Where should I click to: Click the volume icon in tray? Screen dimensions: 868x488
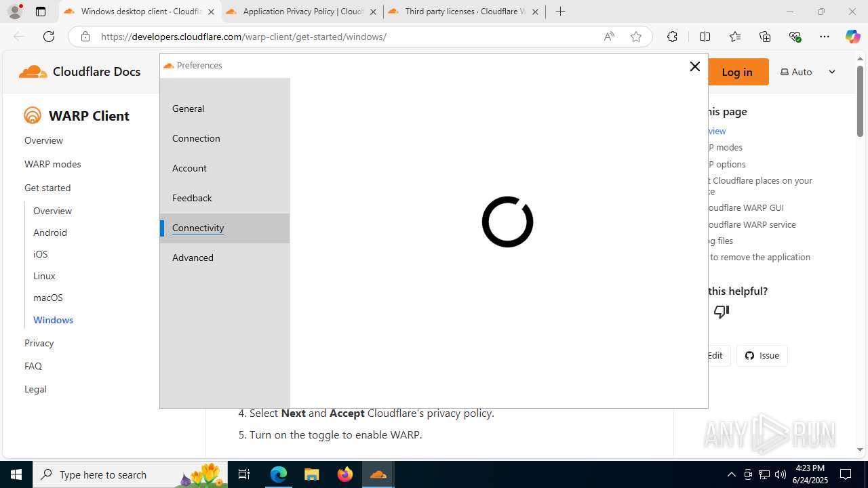[780, 474]
